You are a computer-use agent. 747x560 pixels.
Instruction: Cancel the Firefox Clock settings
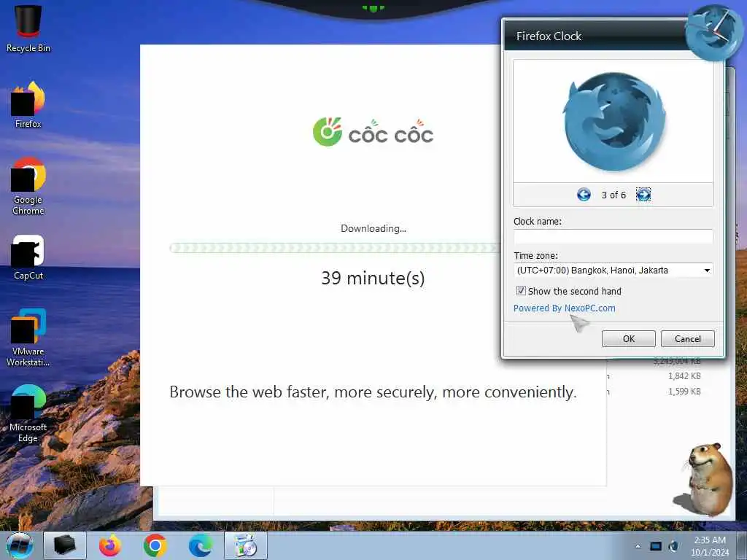pyautogui.click(x=687, y=338)
